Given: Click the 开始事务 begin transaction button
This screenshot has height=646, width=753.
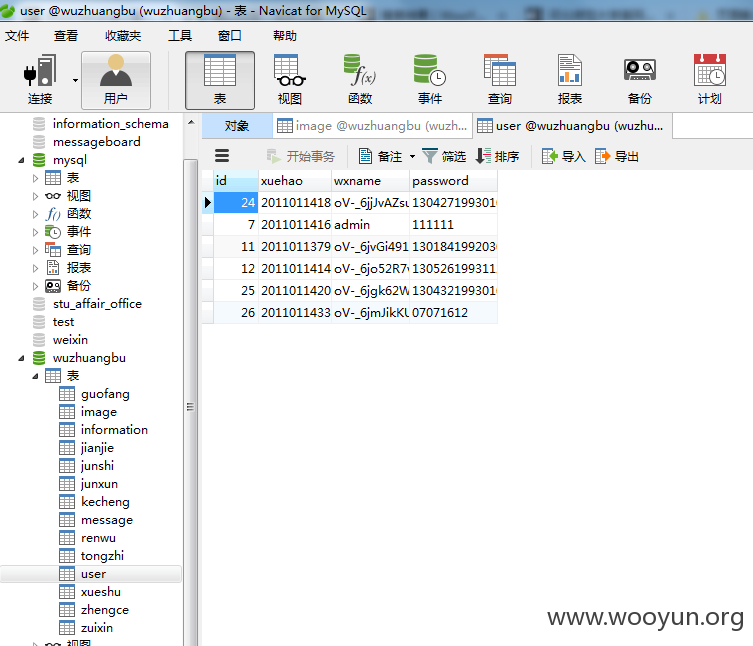Looking at the screenshot, I should point(301,156).
